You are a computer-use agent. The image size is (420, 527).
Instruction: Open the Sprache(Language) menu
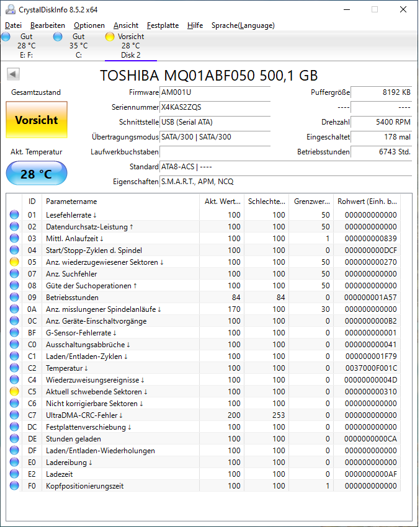(243, 25)
